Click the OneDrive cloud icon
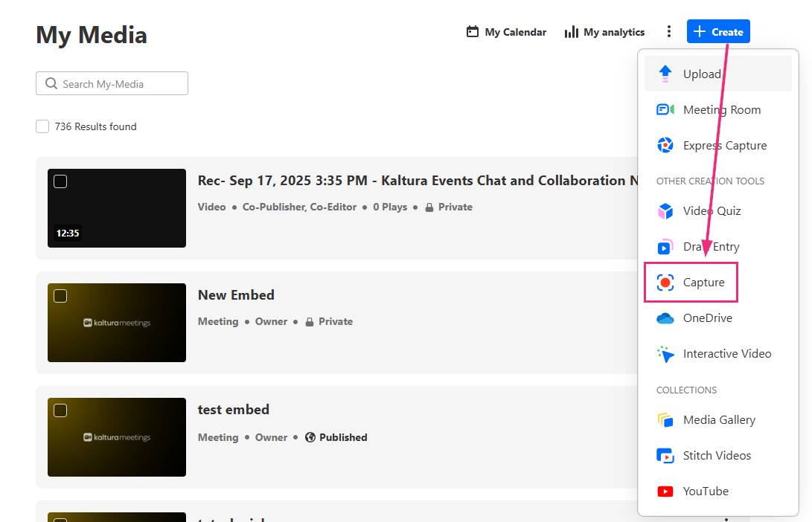812x522 pixels. point(665,318)
